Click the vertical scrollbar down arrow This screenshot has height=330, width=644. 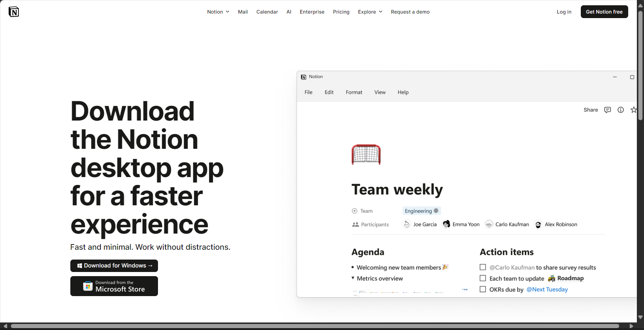pos(640,317)
